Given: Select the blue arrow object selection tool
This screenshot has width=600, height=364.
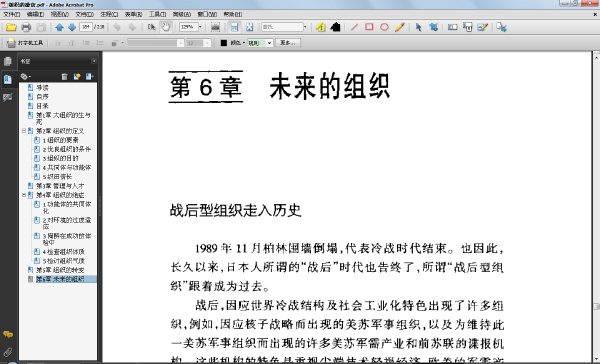Looking at the screenshot, I should point(418,27).
